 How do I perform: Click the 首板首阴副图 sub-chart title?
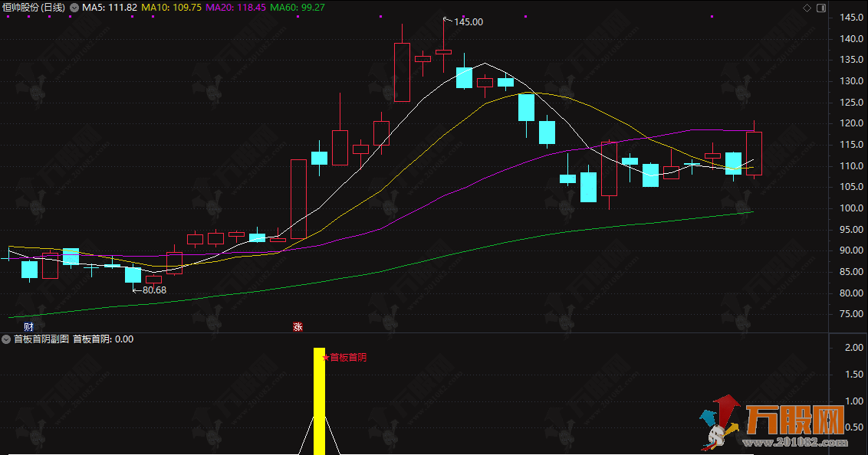[x=41, y=339]
